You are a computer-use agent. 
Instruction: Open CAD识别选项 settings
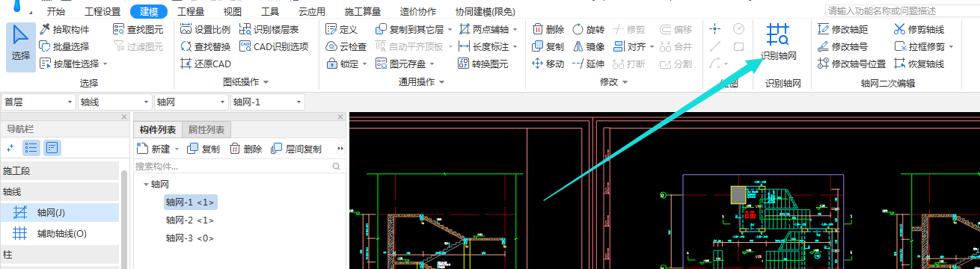[x=274, y=46]
